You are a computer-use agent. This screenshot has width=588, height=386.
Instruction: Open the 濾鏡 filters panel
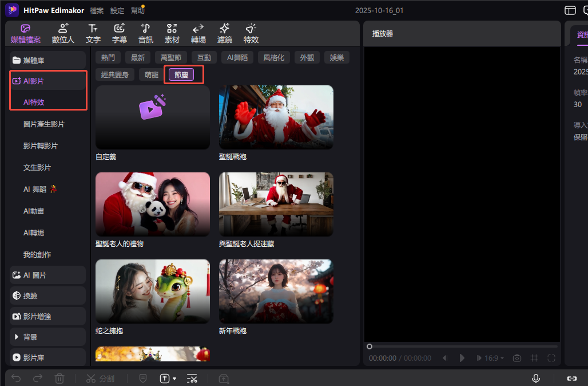225,33
